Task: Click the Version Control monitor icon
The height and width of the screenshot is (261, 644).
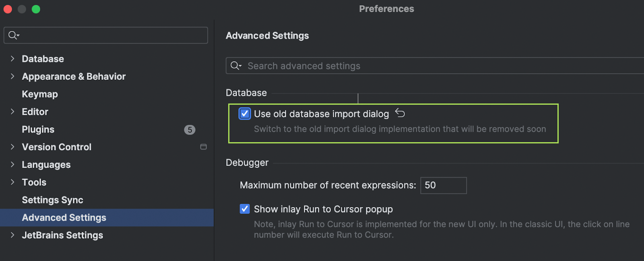Action: (203, 147)
